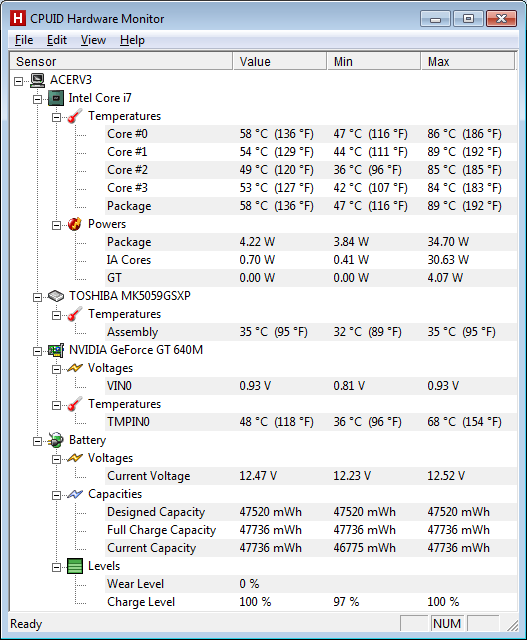This screenshot has height=640, width=527.
Task: Click the NVIDIA GeForce graphics card icon
Action: tap(56, 350)
